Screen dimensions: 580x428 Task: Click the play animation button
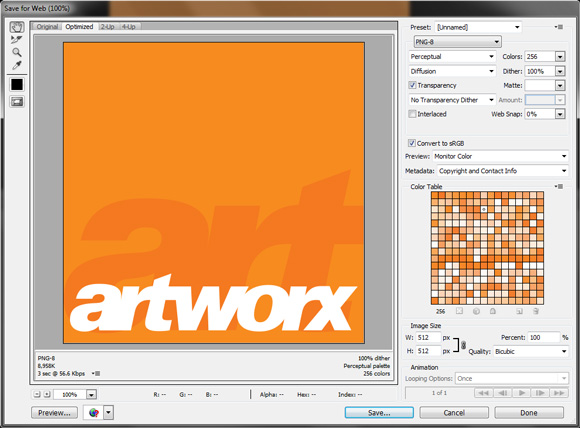pos(522,393)
